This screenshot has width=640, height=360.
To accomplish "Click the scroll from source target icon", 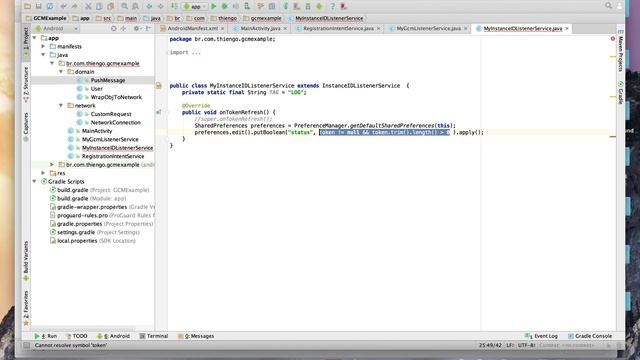I will point(113,29).
